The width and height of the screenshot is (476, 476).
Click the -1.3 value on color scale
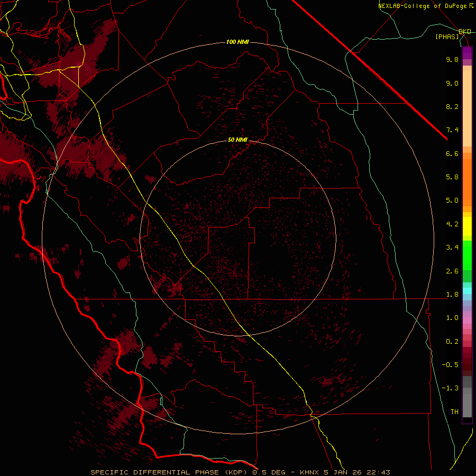(450, 388)
